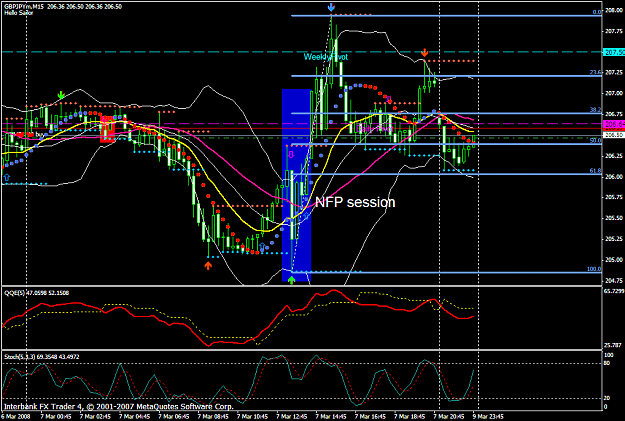Click the '7 Mar 12:45' time axis label

[x=292, y=417]
